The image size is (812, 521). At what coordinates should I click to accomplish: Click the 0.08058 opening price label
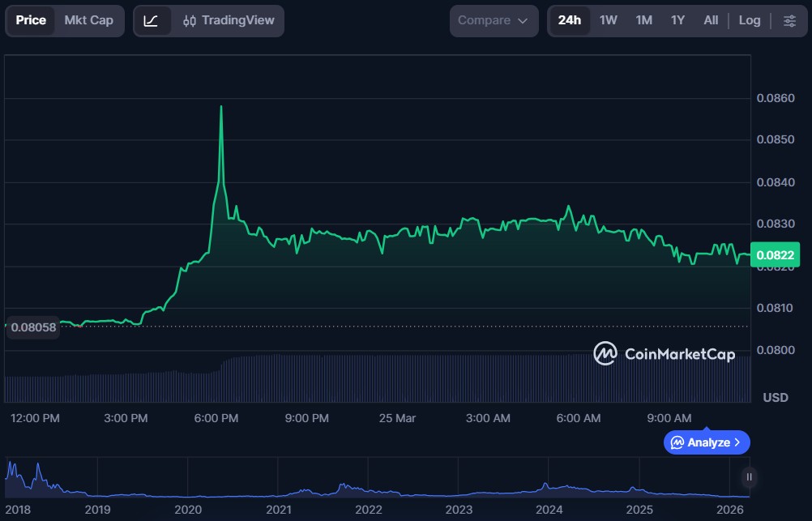point(33,327)
